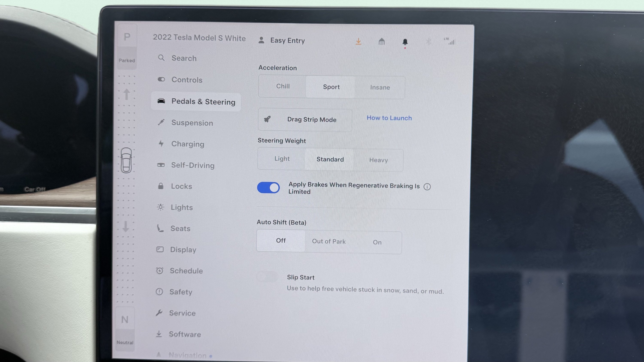Set Steering Weight to Heavy
Viewport: 644px width, 362px height.
[x=378, y=160]
